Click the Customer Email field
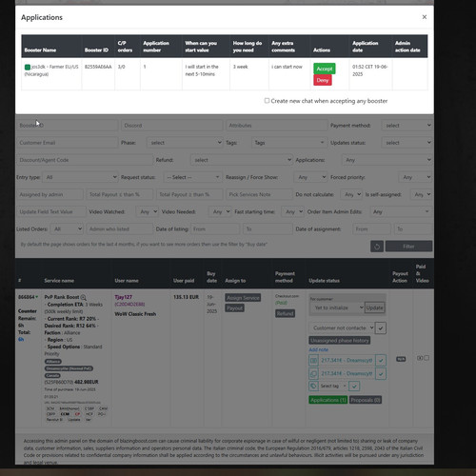 [67, 143]
